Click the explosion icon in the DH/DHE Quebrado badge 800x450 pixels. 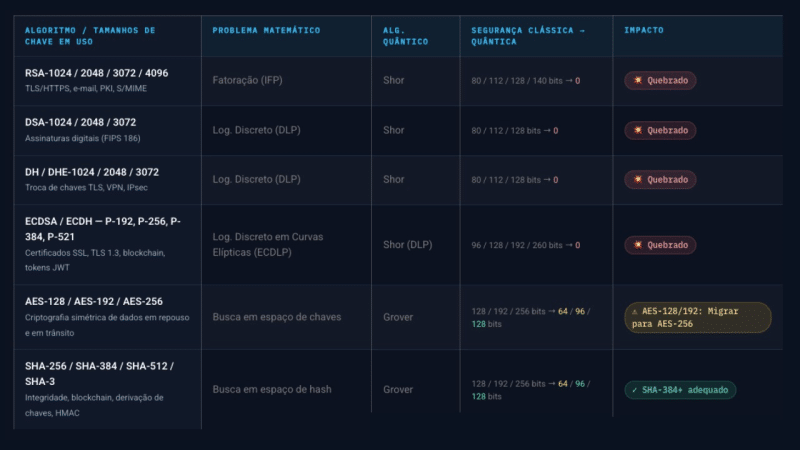pyautogui.click(x=638, y=180)
